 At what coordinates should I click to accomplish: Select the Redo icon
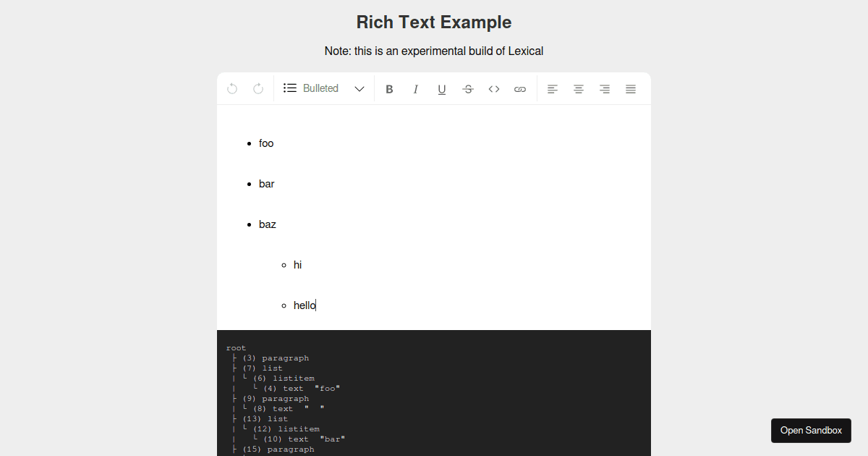(x=258, y=88)
